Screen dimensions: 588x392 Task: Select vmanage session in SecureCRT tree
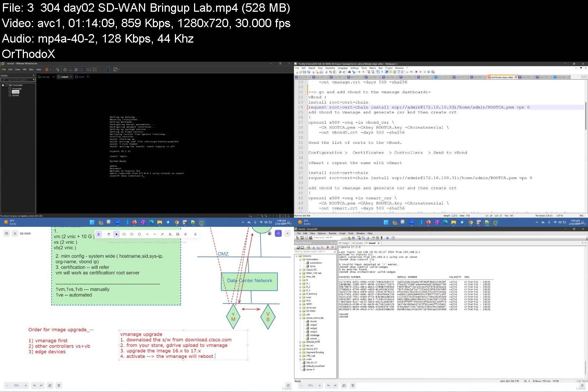(x=314, y=335)
